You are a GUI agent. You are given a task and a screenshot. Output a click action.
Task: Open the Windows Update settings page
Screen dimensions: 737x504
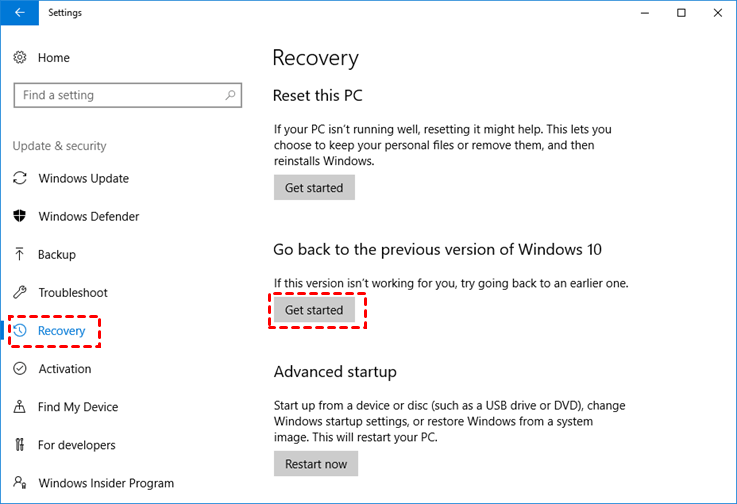(x=83, y=179)
